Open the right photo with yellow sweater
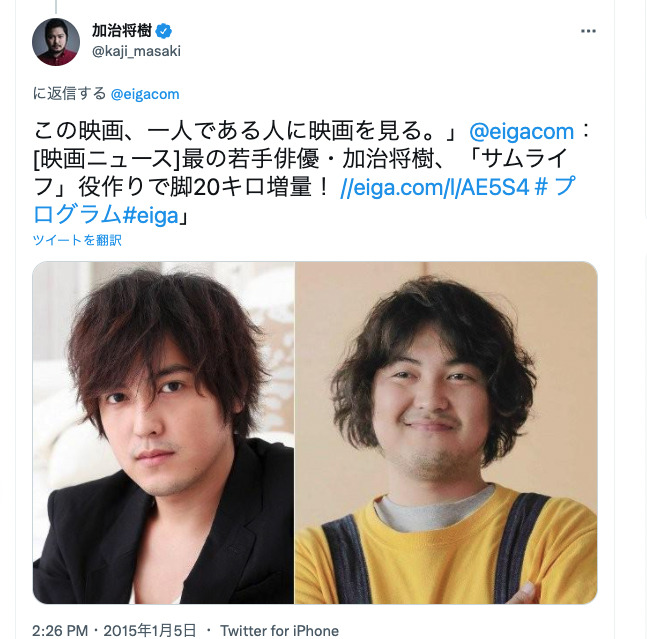This screenshot has width=647, height=639. (x=446, y=433)
